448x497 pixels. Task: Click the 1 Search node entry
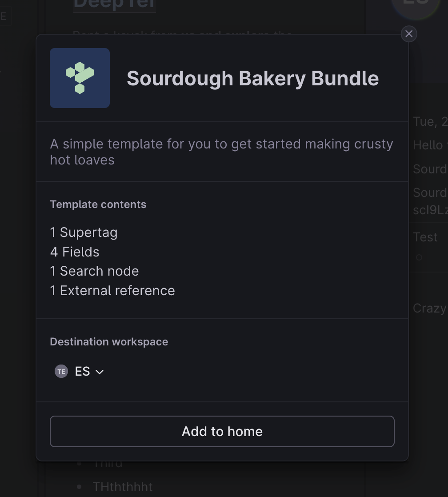tap(94, 271)
